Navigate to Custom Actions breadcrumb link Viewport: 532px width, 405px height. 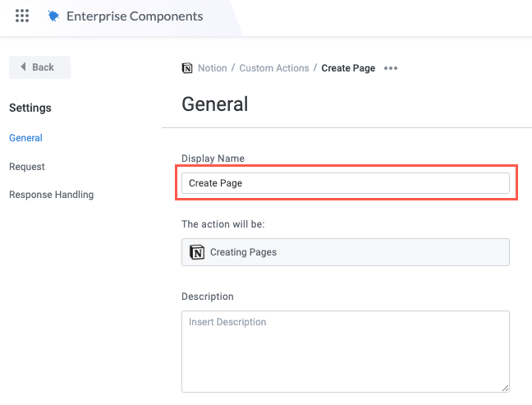point(274,68)
